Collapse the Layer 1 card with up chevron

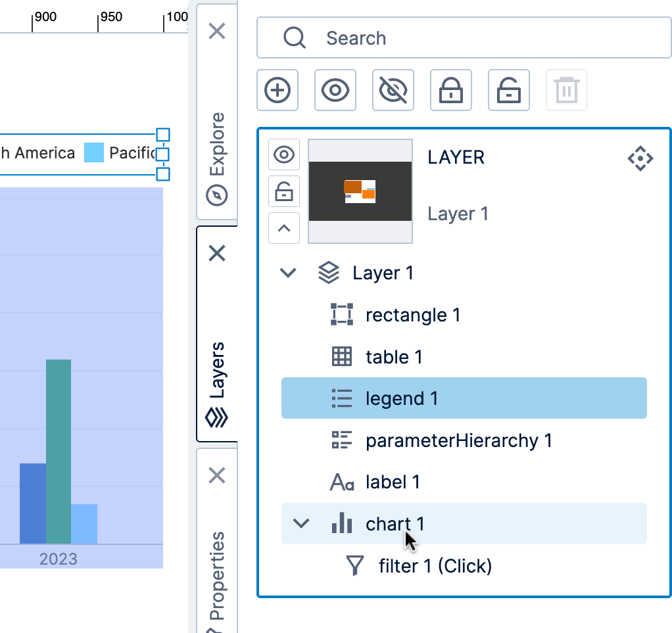pos(284,229)
